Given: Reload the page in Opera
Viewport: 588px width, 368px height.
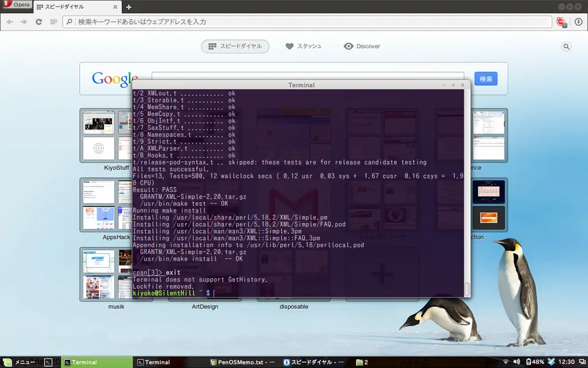Looking at the screenshot, I should click(38, 22).
